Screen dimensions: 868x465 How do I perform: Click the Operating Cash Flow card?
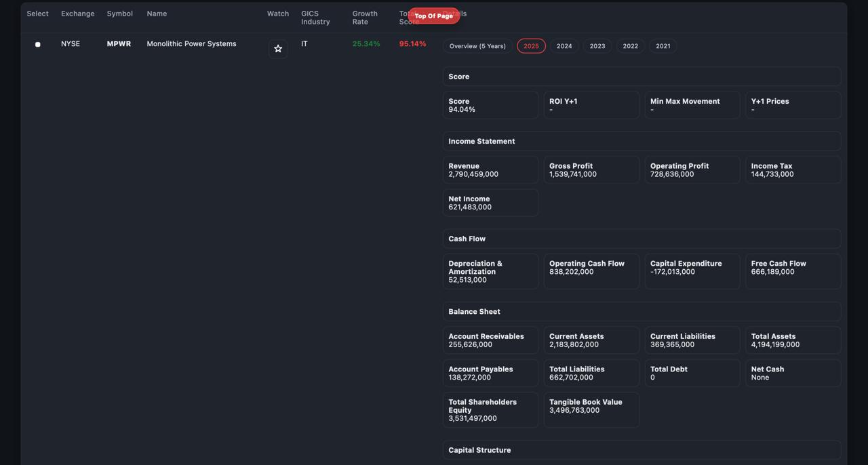(591, 272)
